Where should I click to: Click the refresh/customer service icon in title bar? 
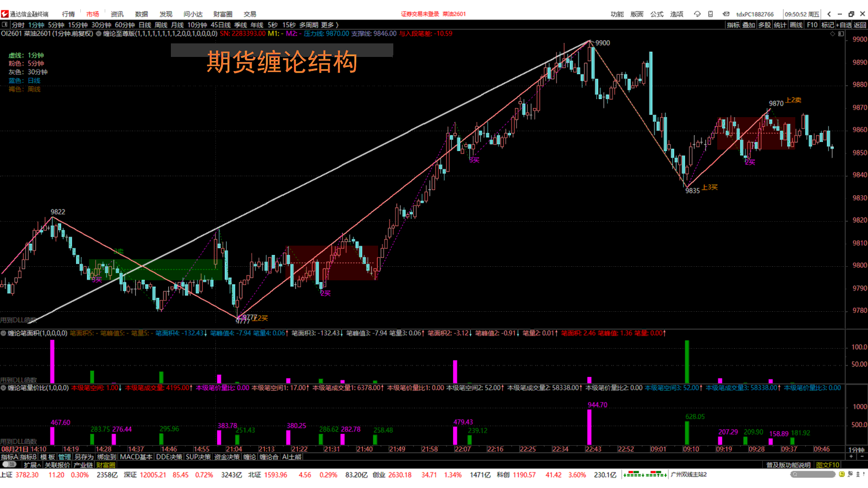click(697, 14)
